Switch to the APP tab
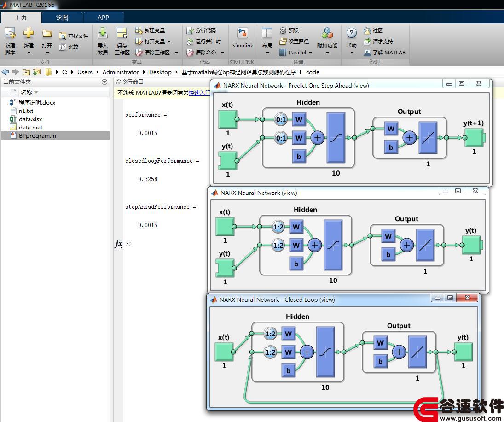The height and width of the screenshot is (422, 504). click(x=103, y=18)
